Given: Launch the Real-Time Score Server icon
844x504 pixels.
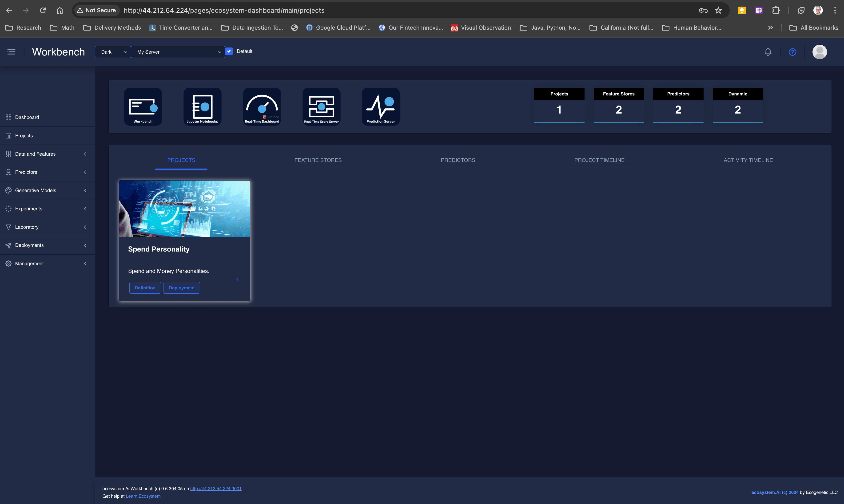Looking at the screenshot, I should point(321,107).
